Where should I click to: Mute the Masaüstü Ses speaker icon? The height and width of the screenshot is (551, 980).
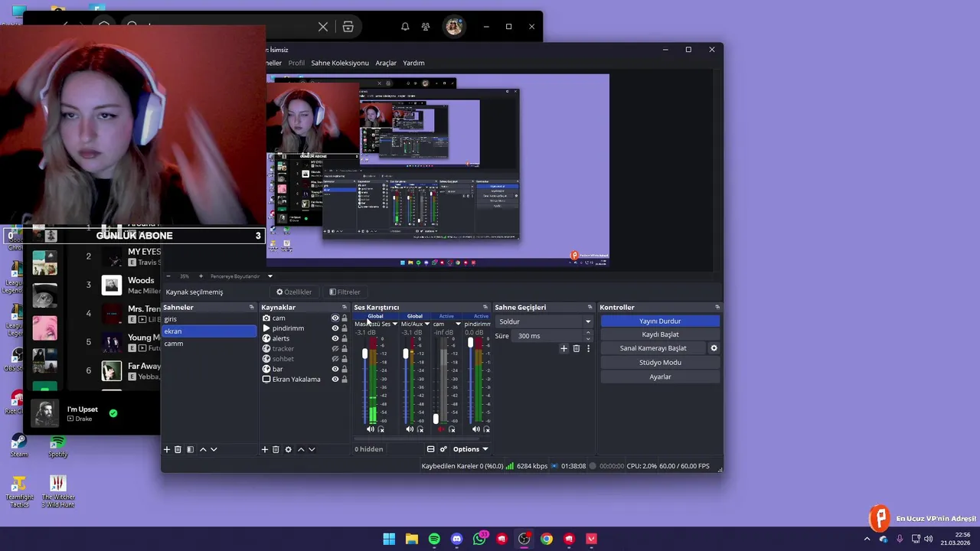point(371,429)
